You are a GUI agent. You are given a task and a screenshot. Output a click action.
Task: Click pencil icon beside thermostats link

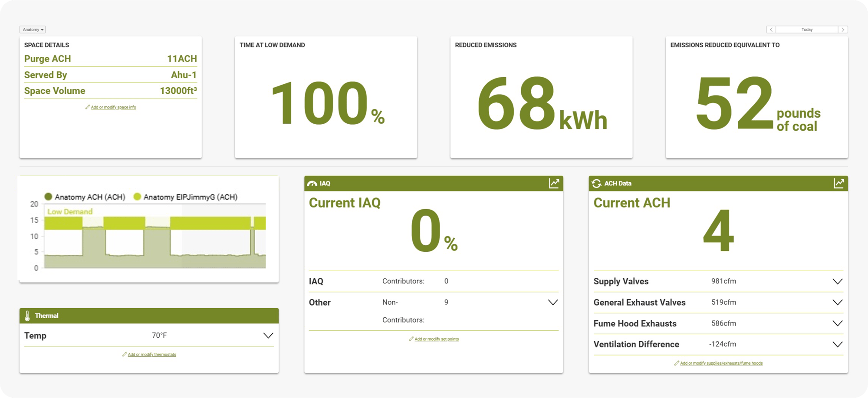tap(124, 354)
